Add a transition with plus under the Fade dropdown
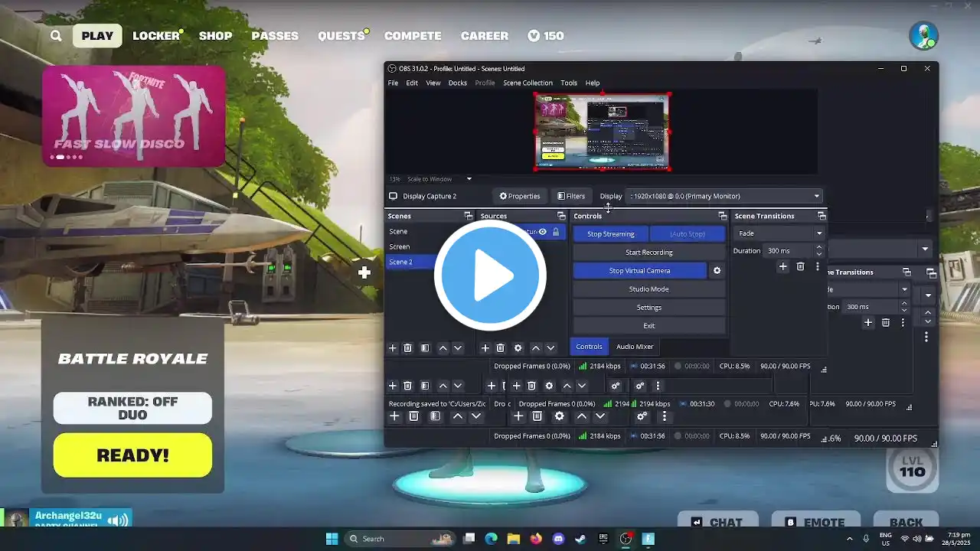Screen dimensions: 980x551 [782, 266]
